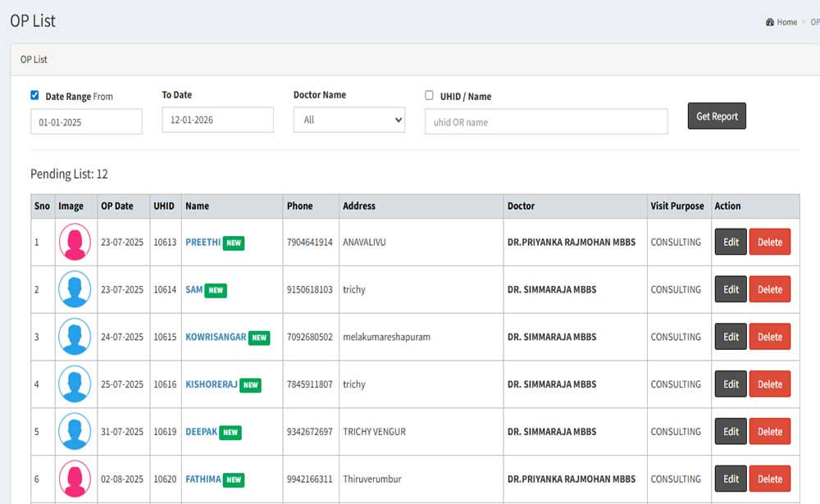
Task: Click Fathima's pink avatar icon
Action: (75, 479)
